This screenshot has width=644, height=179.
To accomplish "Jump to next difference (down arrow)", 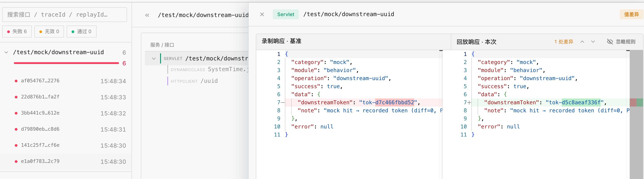I will pyautogui.click(x=593, y=42).
